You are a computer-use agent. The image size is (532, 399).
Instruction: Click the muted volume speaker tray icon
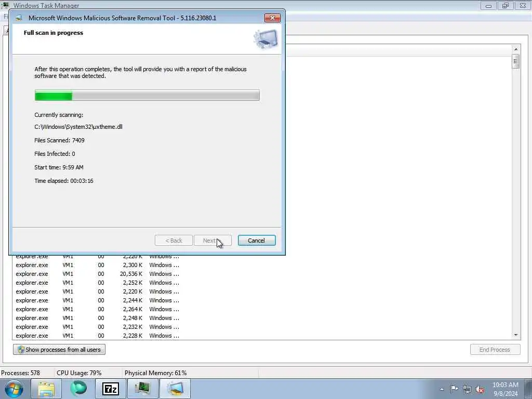[x=480, y=390]
